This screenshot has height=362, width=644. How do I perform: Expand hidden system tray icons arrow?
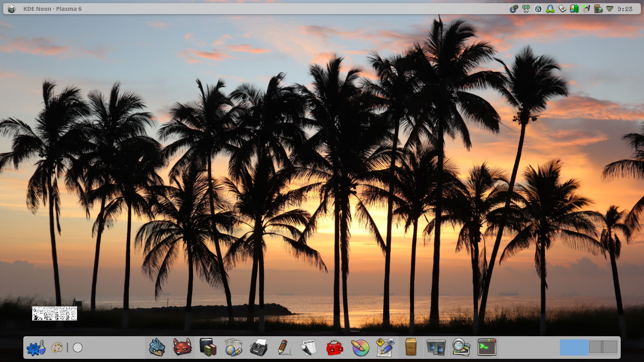(610, 9)
